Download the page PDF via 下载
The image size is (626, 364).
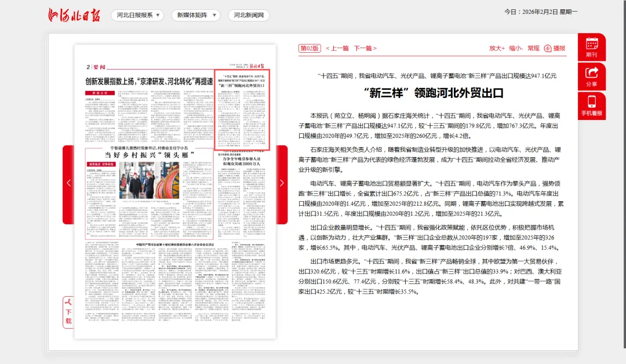click(x=68, y=312)
